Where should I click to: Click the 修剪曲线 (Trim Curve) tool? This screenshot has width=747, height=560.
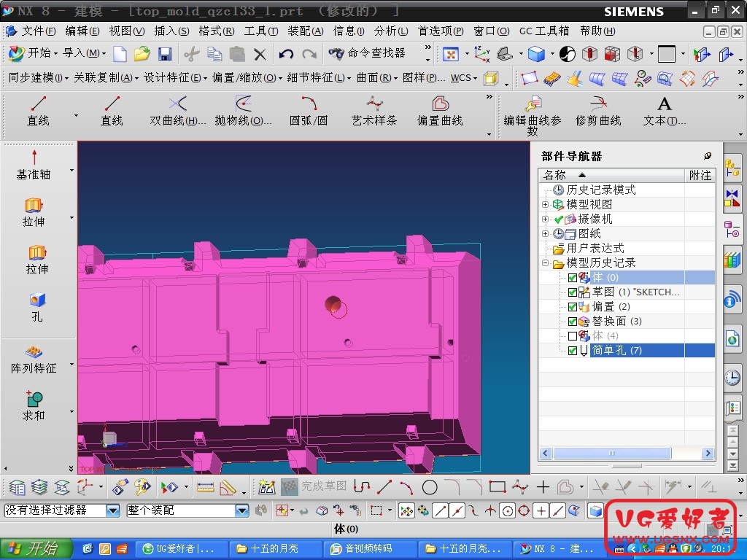(x=598, y=104)
